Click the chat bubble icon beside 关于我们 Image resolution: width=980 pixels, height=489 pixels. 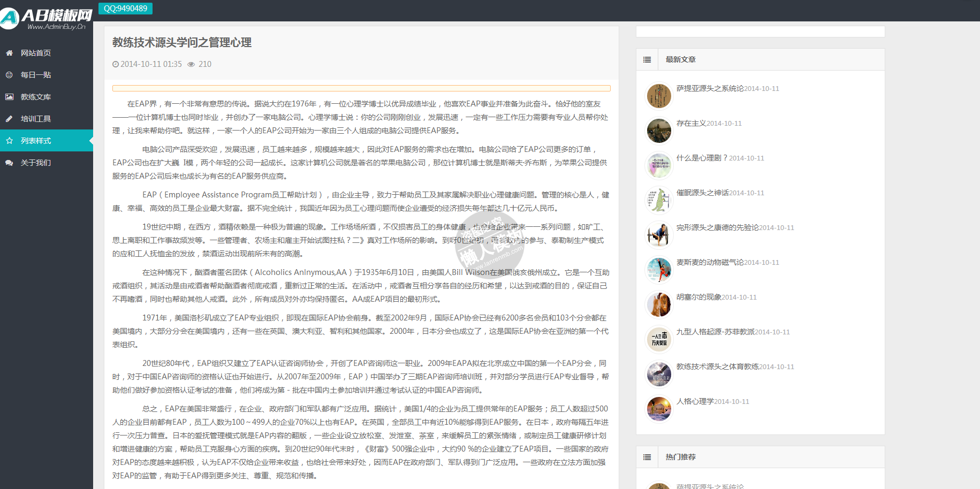pos(9,163)
